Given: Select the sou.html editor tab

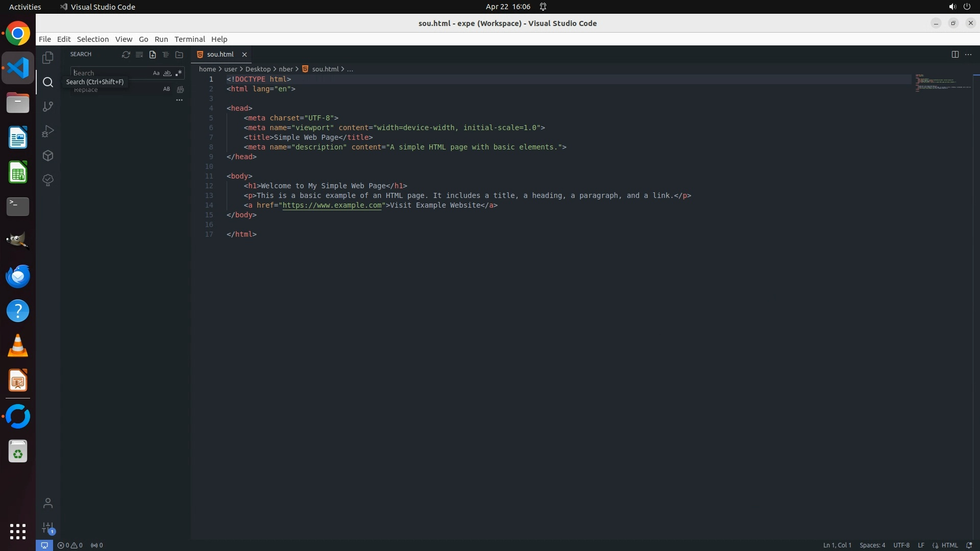Looking at the screenshot, I should (220, 55).
